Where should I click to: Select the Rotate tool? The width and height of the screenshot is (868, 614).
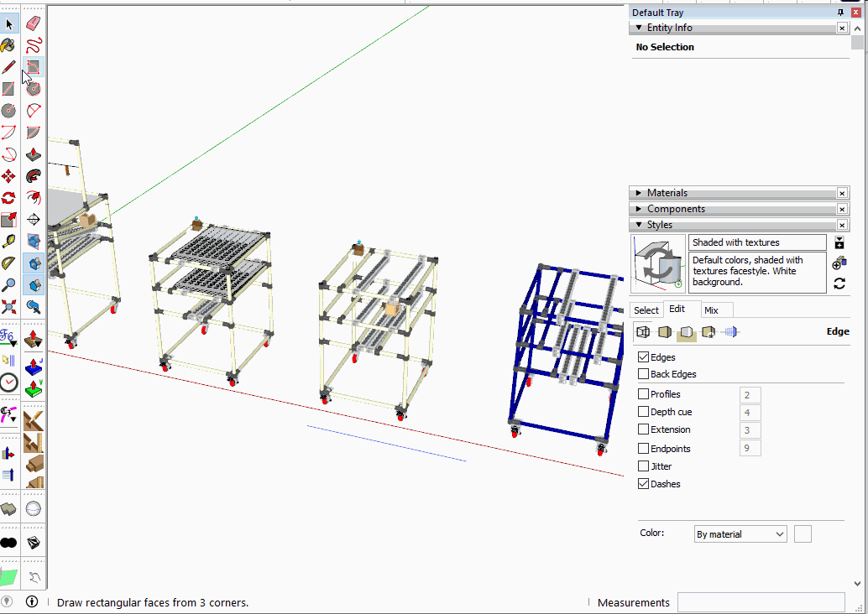pos(9,198)
